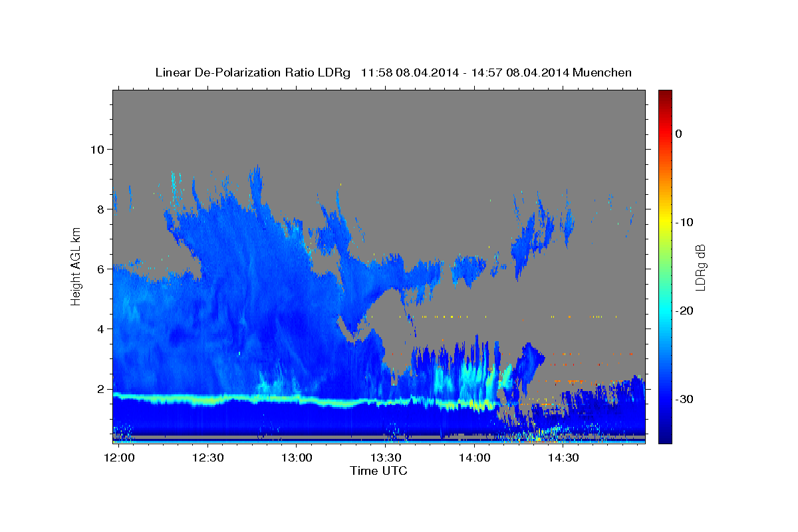The width and height of the screenshot is (798, 532).
Task: Click the 'Height AGL km' axis label
Action: tap(76, 265)
